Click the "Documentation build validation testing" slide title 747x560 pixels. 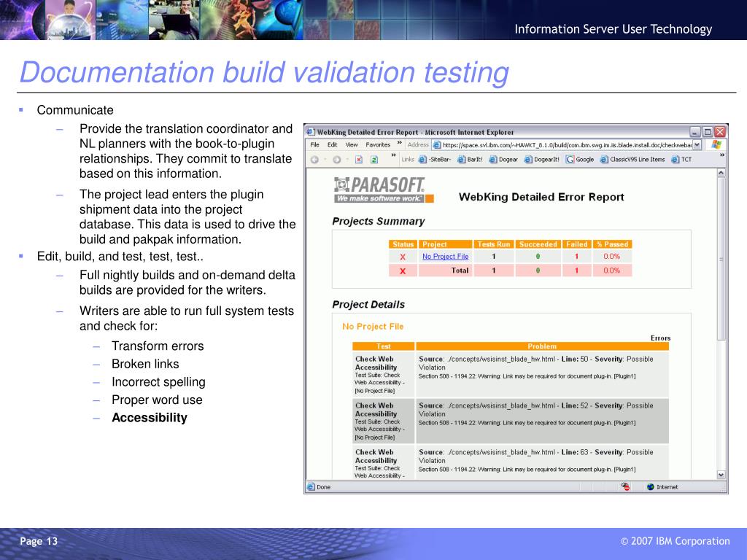(x=264, y=73)
